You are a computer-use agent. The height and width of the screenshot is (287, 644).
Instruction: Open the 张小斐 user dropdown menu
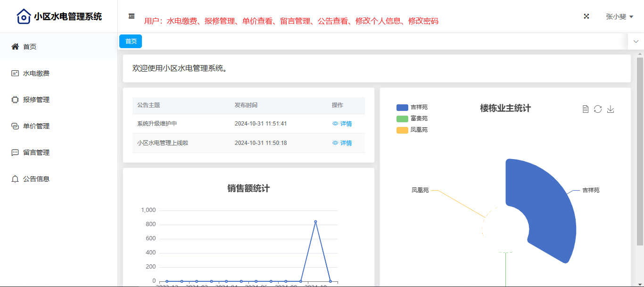[619, 17]
